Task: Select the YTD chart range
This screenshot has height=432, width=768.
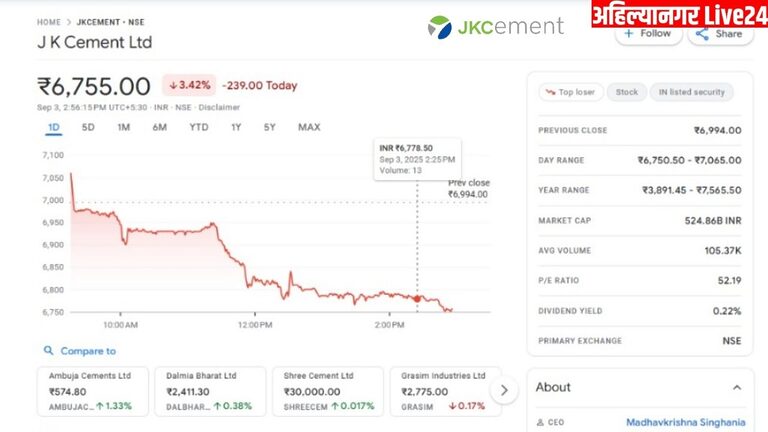Action: (199, 127)
